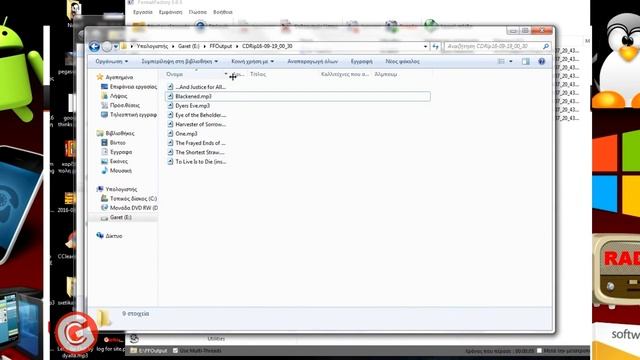
Task: Click the change view icon
Action: pos(501,62)
